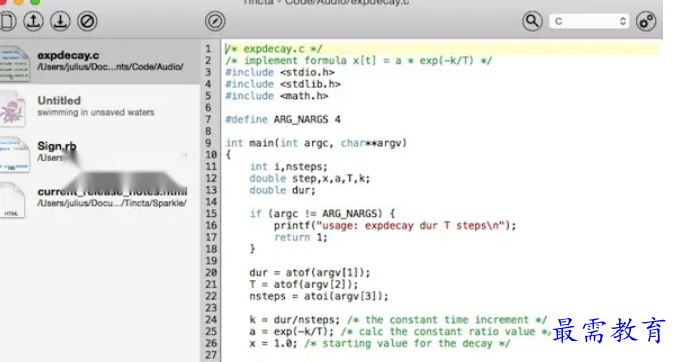Click the octopus Untitled document thumbnail
This screenshot has height=362, width=674.
[12, 109]
